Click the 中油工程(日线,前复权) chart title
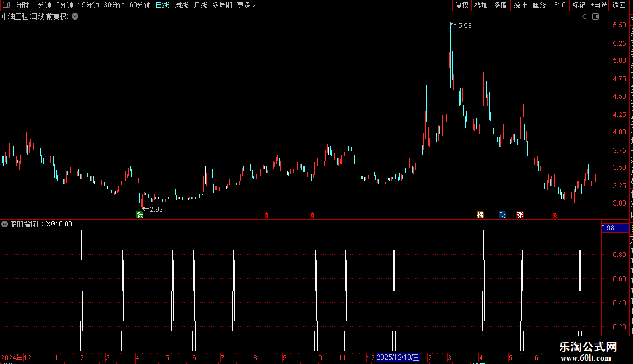 35,17
